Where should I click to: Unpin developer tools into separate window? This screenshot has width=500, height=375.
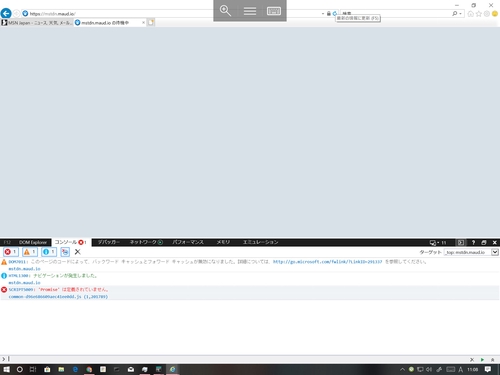click(x=484, y=243)
